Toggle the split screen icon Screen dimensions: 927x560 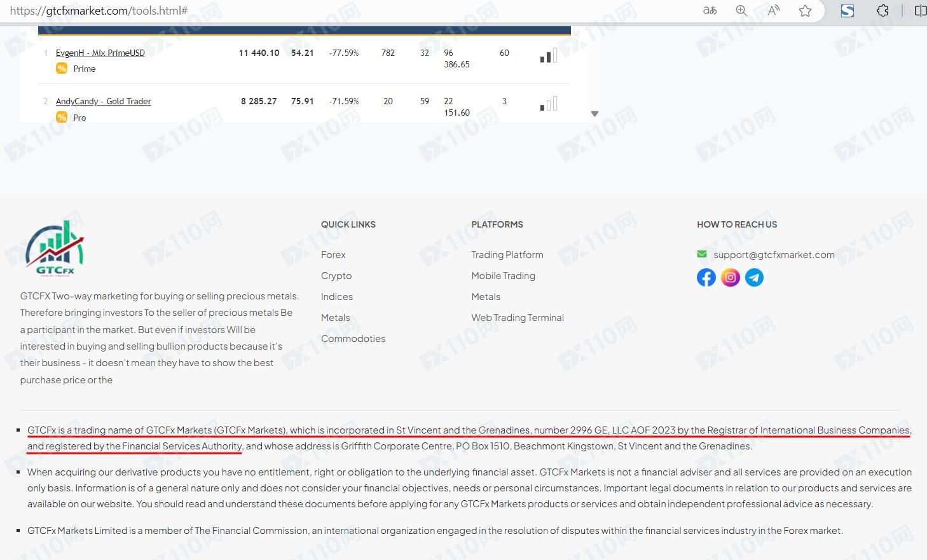919,11
